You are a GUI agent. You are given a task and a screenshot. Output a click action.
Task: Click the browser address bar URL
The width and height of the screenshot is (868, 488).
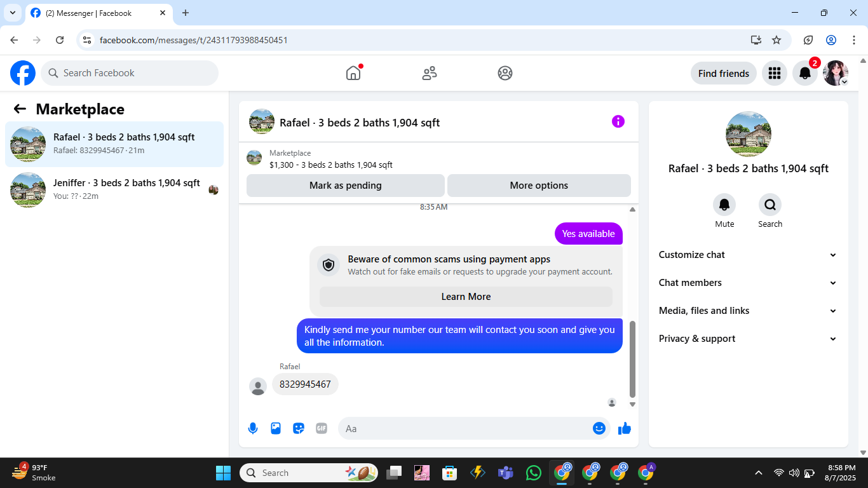(x=194, y=40)
